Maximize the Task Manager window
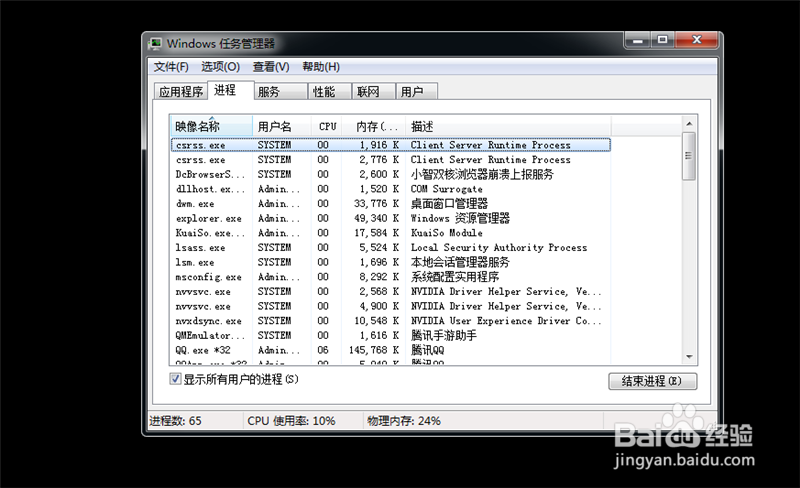 tap(662, 40)
